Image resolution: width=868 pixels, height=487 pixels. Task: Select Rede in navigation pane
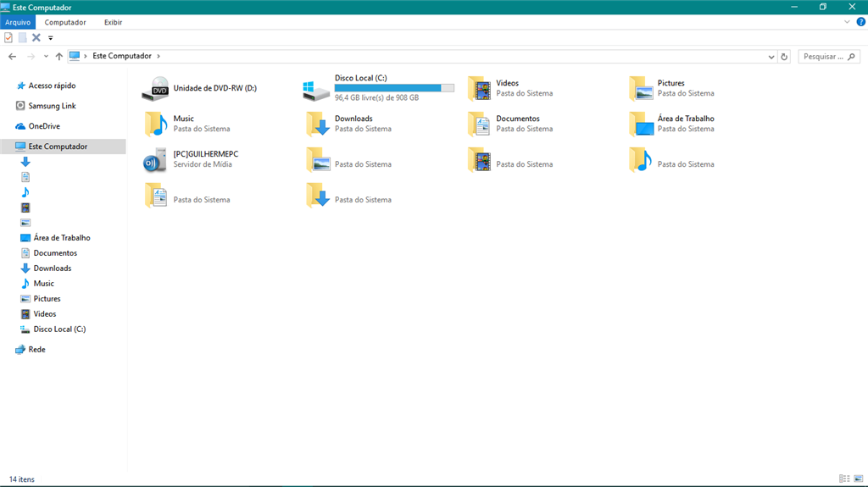pyautogui.click(x=36, y=349)
